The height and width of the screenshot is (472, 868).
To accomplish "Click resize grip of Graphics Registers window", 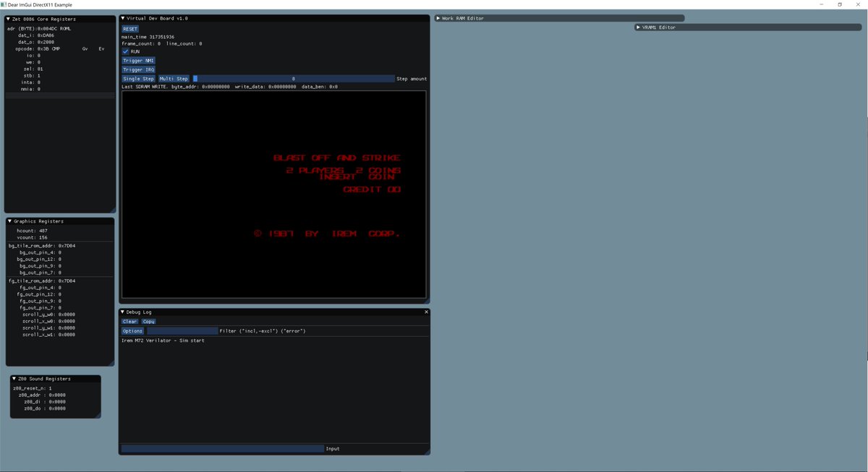I will point(111,363).
